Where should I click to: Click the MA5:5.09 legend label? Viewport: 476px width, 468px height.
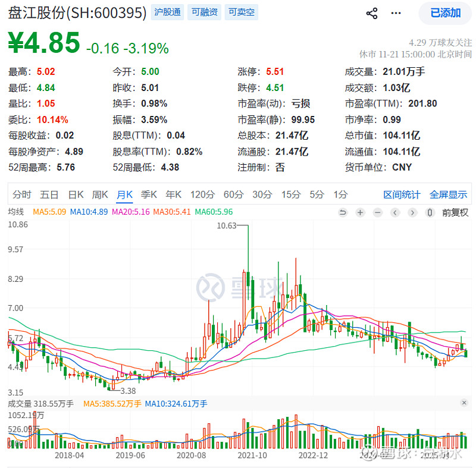click(49, 212)
